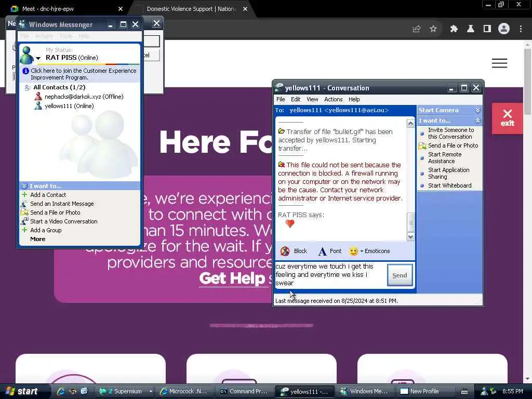
Task: Click Add a Group
Action: (46, 230)
